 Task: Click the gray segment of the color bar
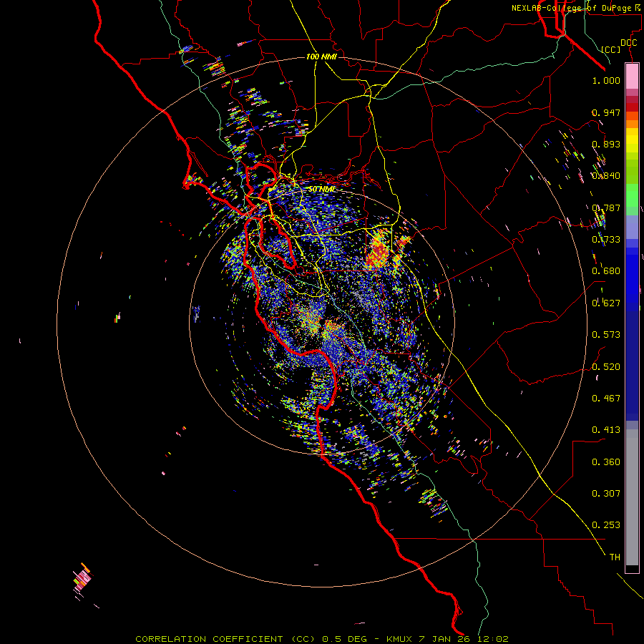632,497
